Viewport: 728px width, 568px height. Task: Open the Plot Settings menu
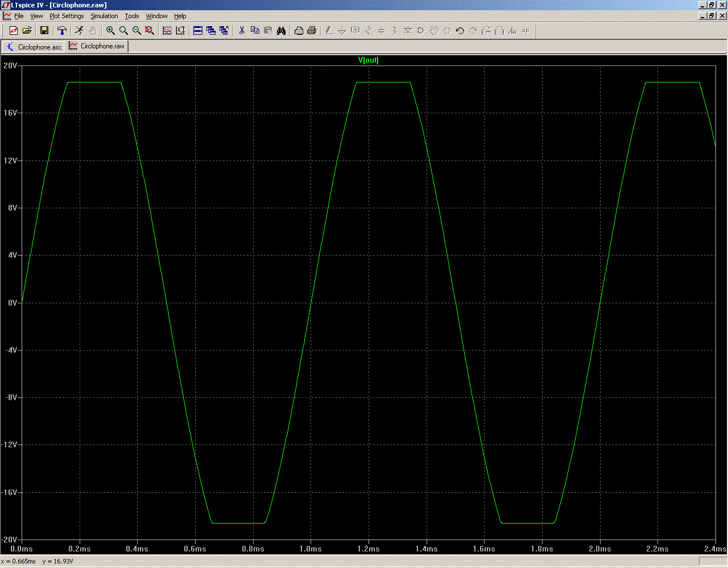pyautogui.click(x=67, y=16)
